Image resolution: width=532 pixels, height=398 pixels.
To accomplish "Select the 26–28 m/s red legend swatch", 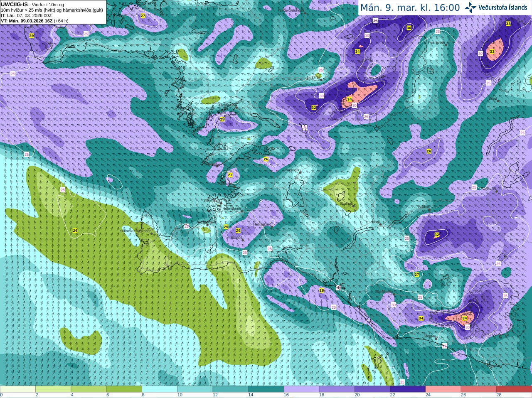I will point(479,389).
